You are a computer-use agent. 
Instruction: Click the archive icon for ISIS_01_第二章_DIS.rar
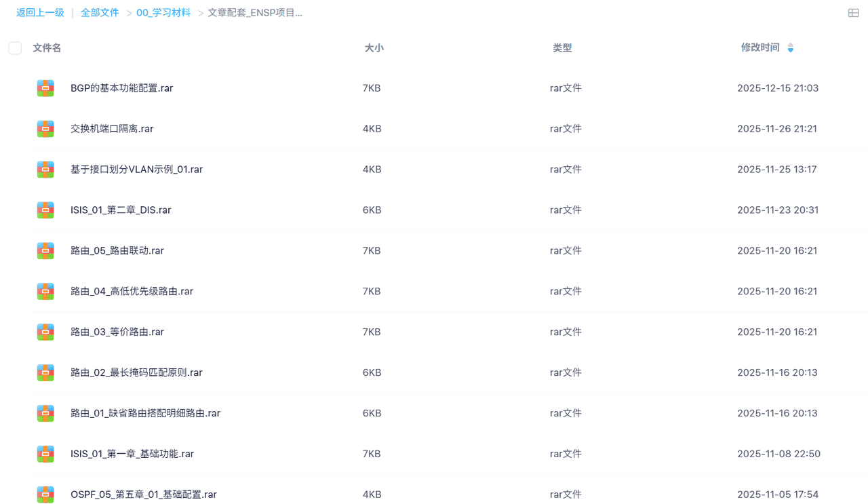click(45, 210)
